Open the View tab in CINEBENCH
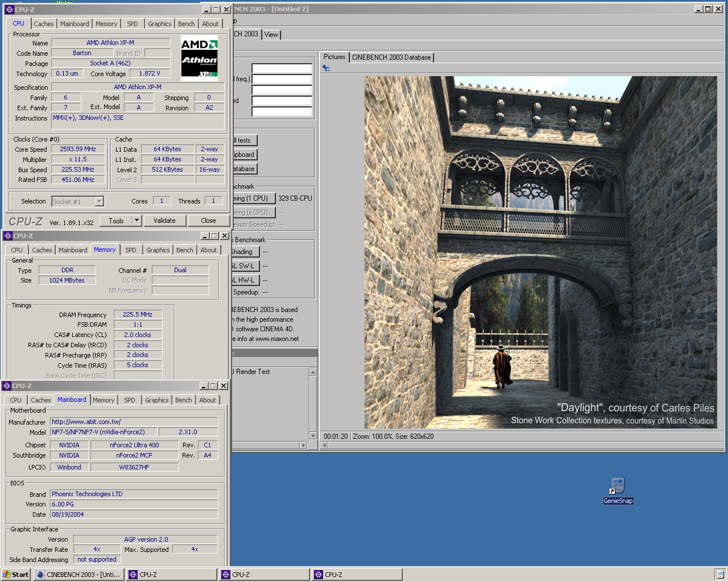Screen dimensions: 728x582 271,35
